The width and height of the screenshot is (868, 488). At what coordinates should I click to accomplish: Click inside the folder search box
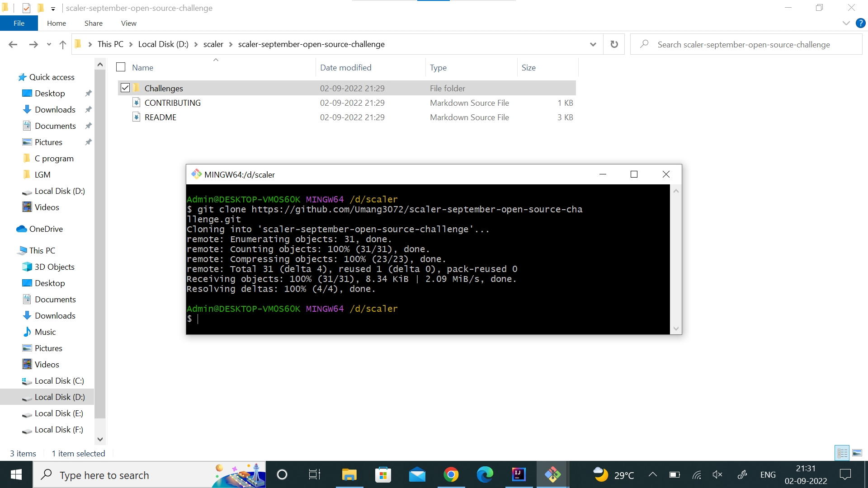point(746,44)
